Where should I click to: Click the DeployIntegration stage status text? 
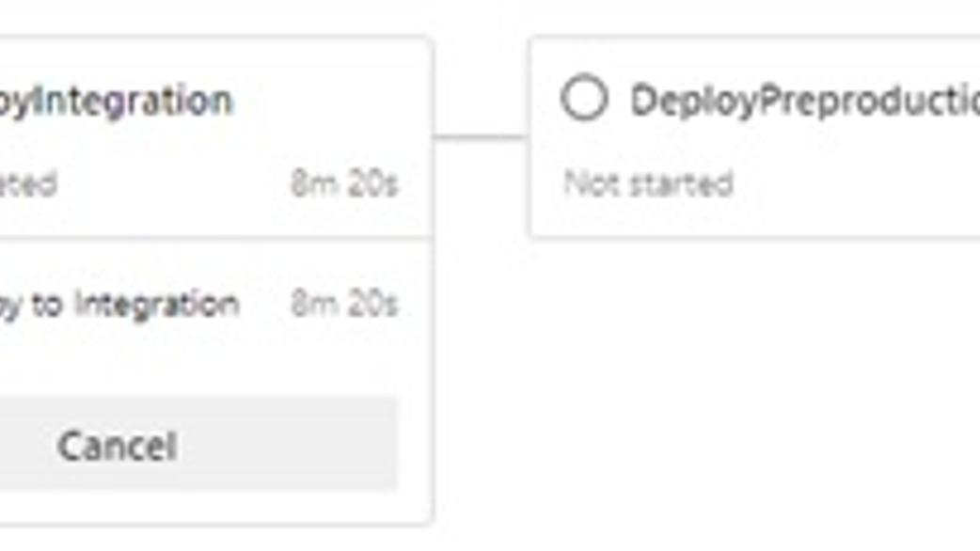28,183
